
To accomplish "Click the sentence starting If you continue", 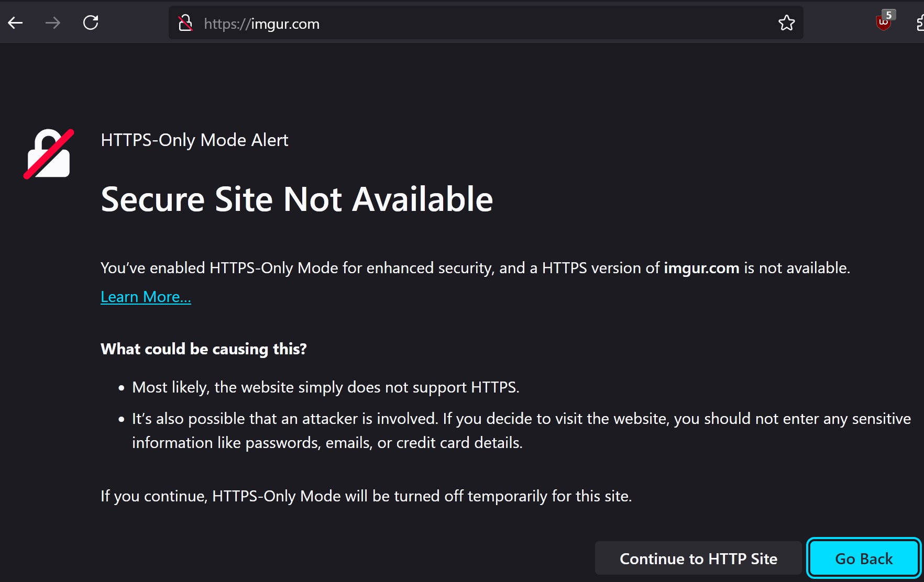I will tap(366, 496).
